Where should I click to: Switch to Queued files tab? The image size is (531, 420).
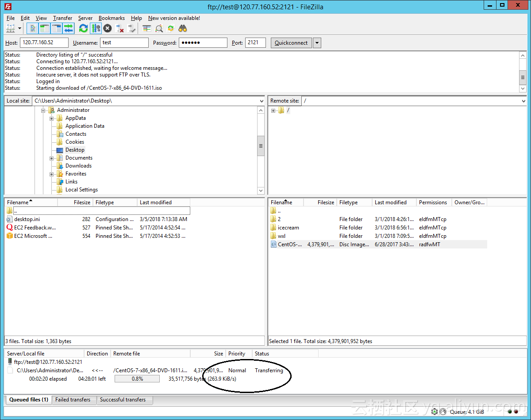[x=29, y=400]
